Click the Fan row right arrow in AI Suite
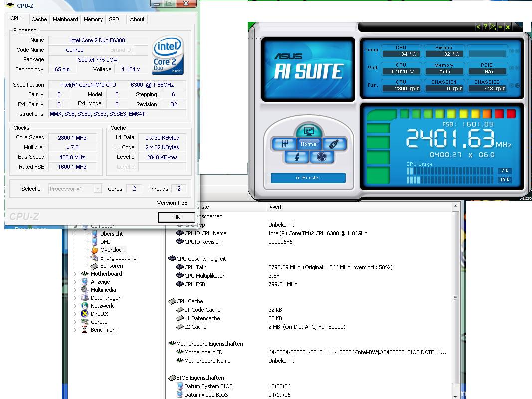The image size is (532, 399). tap(517, 85)
